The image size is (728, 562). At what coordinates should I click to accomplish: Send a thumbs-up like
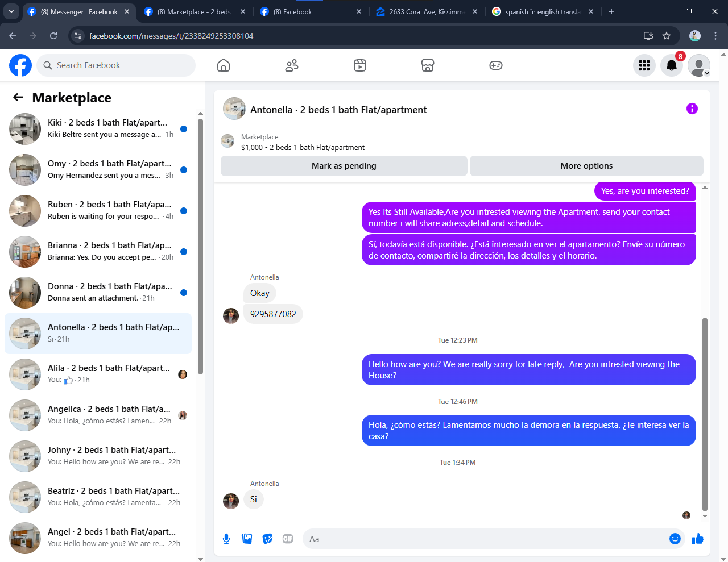[x=698, y=539]
